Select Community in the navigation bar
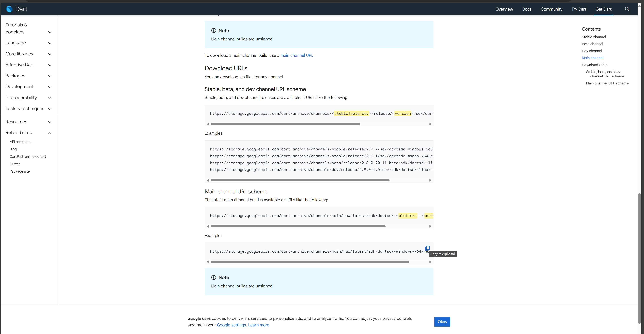This screenshot has width=644, height=334. 551,9
